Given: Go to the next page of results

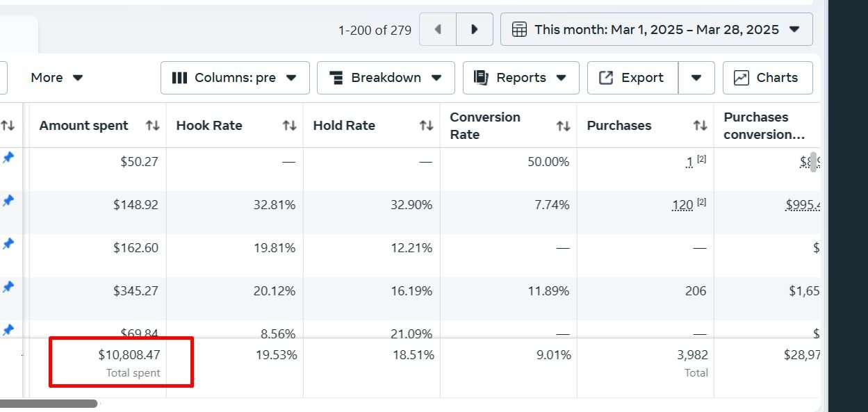Looking at the screenshot, I should point(475,29).
